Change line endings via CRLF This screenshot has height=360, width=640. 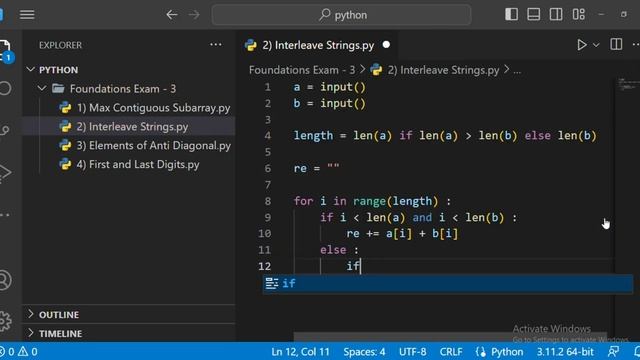pos(451,351)
